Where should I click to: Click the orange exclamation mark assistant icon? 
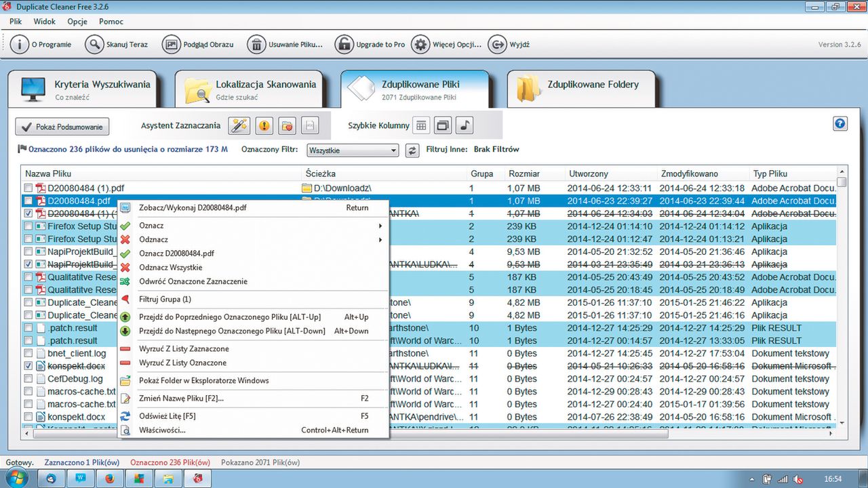click(264, 125)
